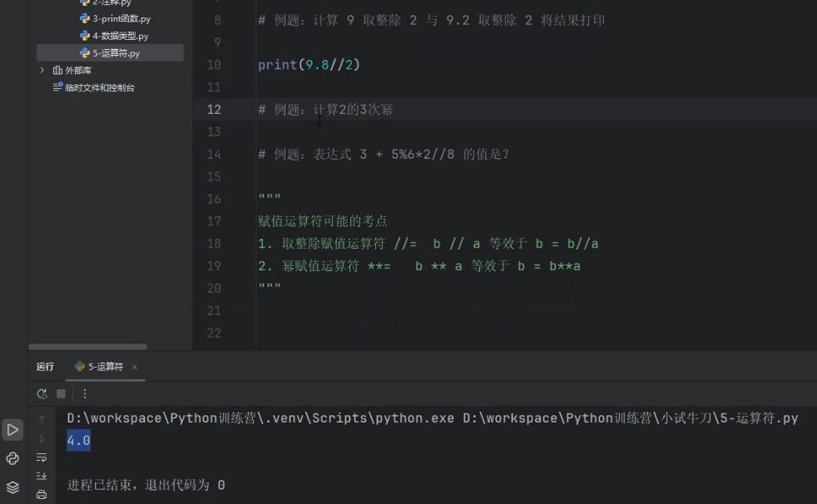The height and width of the screenshot is (504, 817).
Task: Open the Run tool window from sidebar
Action: [x=12, y=430]
